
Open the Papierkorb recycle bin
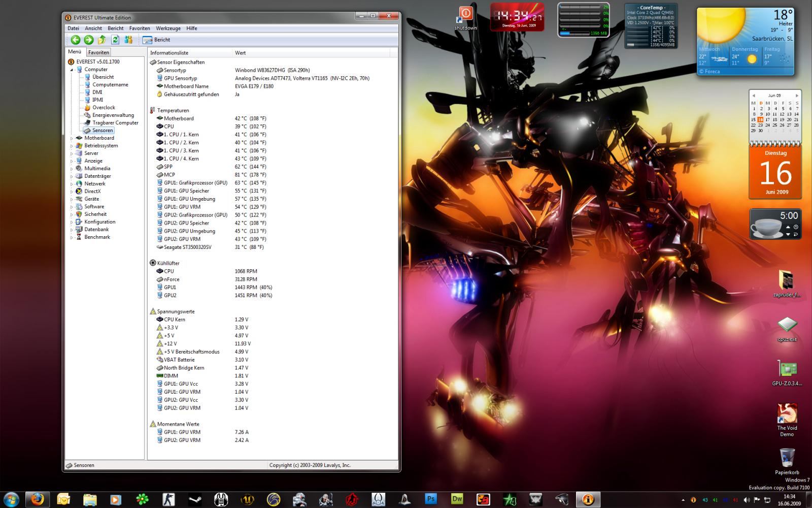787,461
